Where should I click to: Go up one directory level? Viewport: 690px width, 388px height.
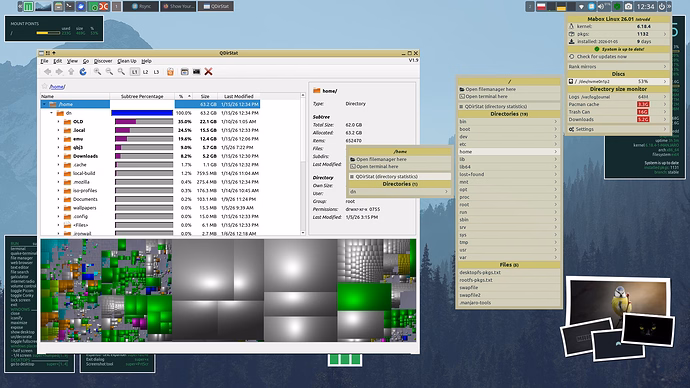point(71,72)
